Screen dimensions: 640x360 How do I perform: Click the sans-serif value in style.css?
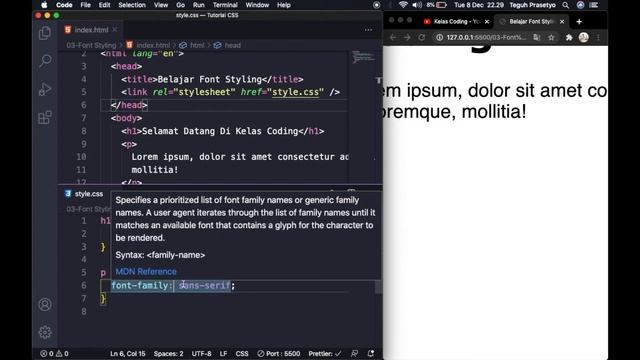204,285
